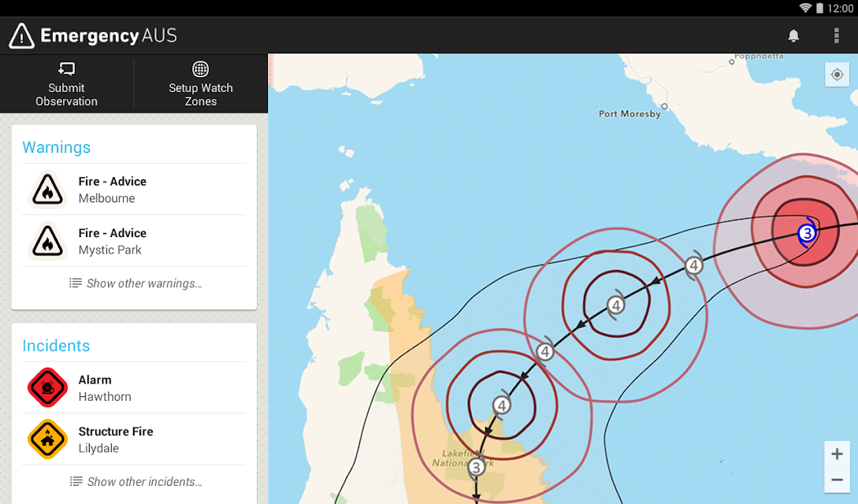Open Setup Watch Zones

coord(201,83)
